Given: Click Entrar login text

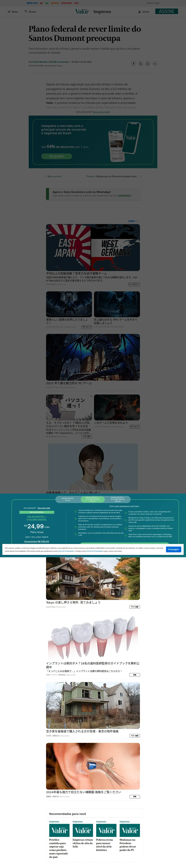Looking at the screenshot, I should coord(146,12).
